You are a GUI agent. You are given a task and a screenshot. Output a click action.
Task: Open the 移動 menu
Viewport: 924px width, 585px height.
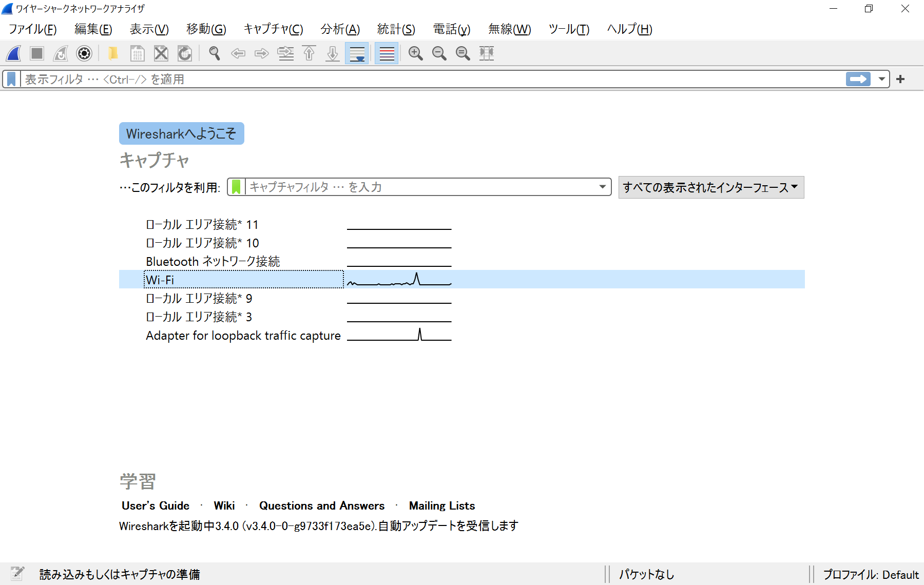206,29
